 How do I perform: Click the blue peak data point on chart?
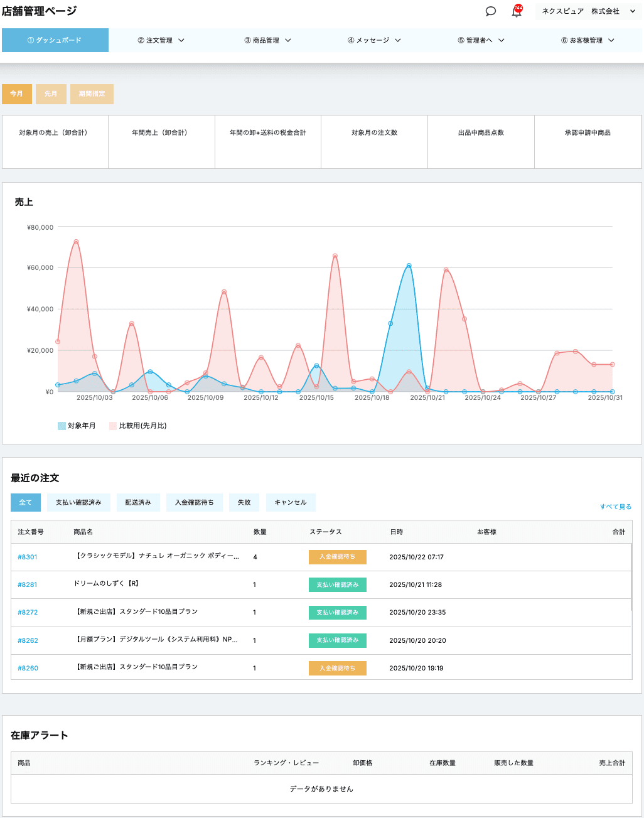(409, 266)
